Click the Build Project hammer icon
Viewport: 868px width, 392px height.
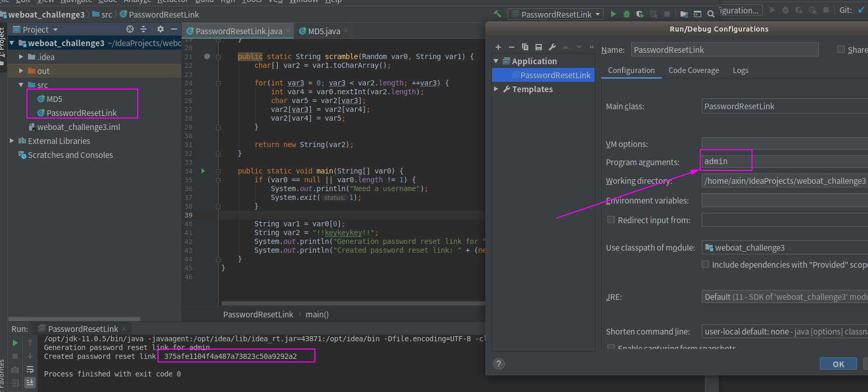498,14
